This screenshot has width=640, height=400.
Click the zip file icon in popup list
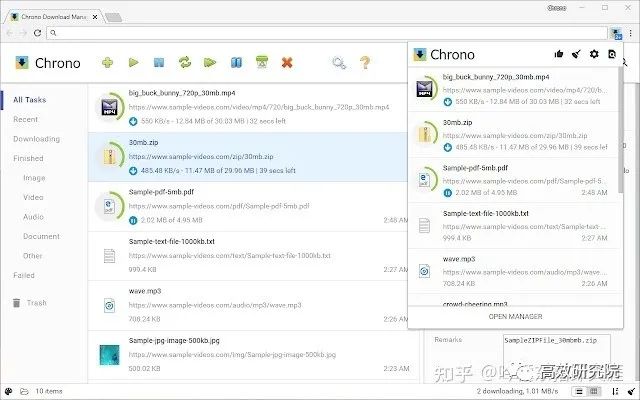[424, 134]
